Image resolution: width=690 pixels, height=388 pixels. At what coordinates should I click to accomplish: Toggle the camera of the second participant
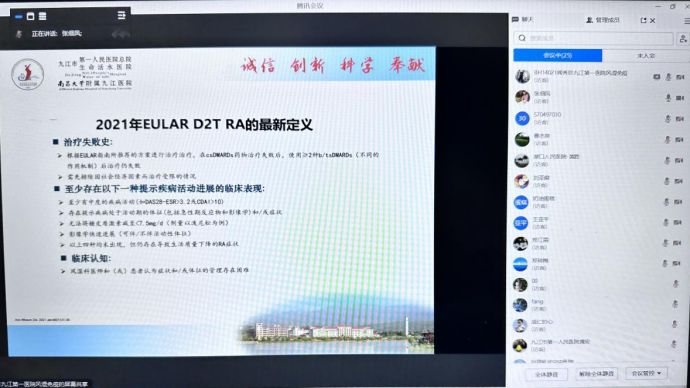[x=680, y=98]
